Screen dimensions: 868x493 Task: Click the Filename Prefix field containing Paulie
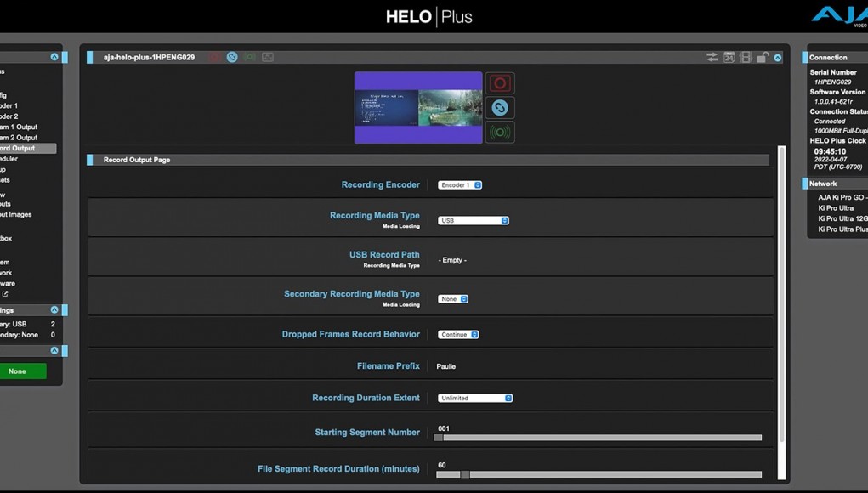446,366
